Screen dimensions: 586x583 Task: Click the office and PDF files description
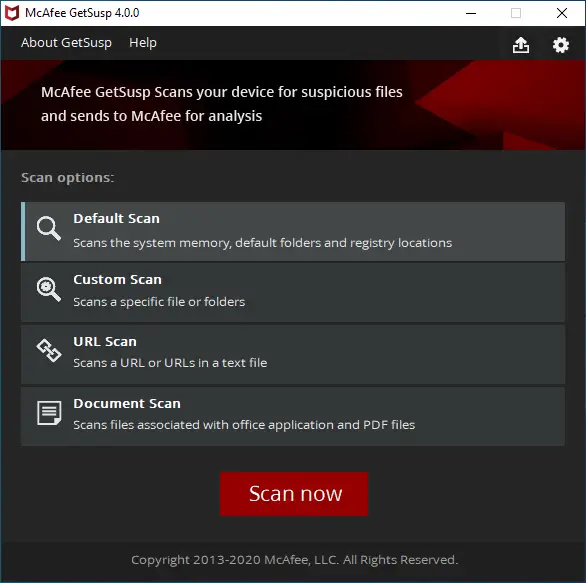tap(244, 425)
